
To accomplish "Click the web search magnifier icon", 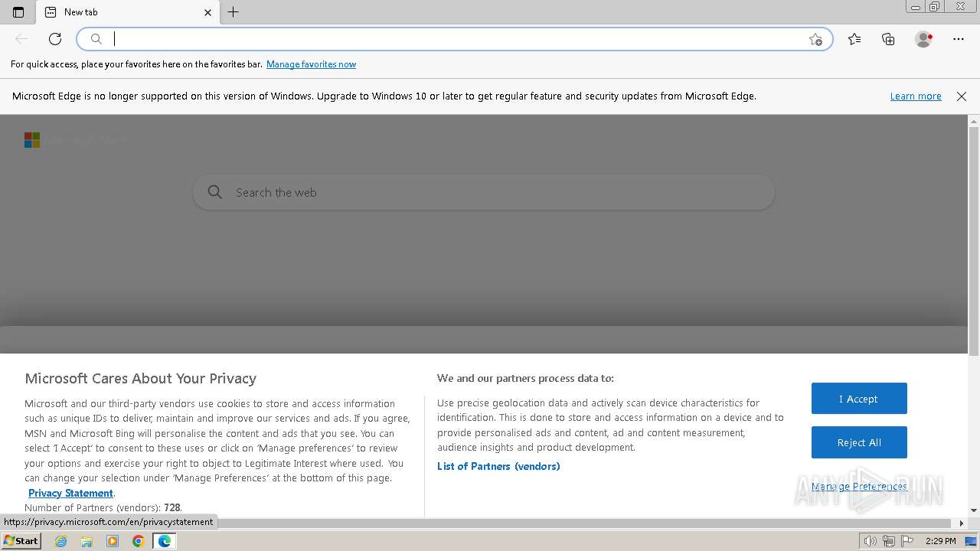I will [215, 192].
